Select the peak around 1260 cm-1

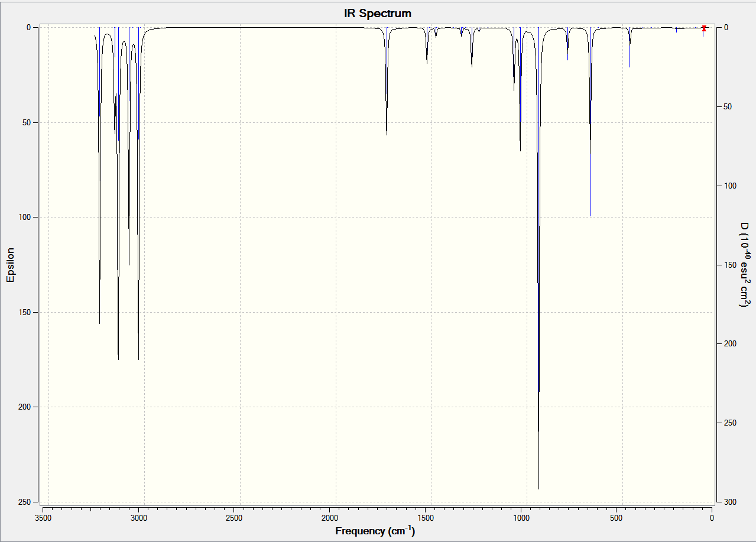coord(472,47)
